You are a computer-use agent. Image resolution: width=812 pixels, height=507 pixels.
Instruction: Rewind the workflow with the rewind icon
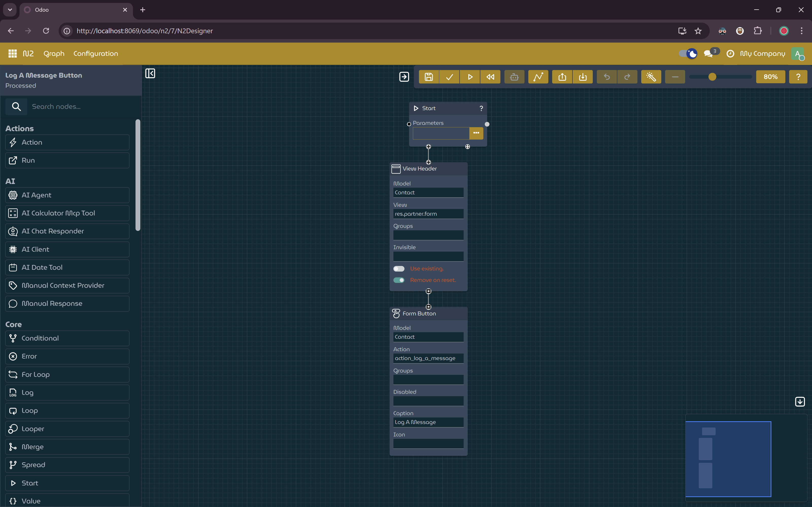[x=490, y=77]
